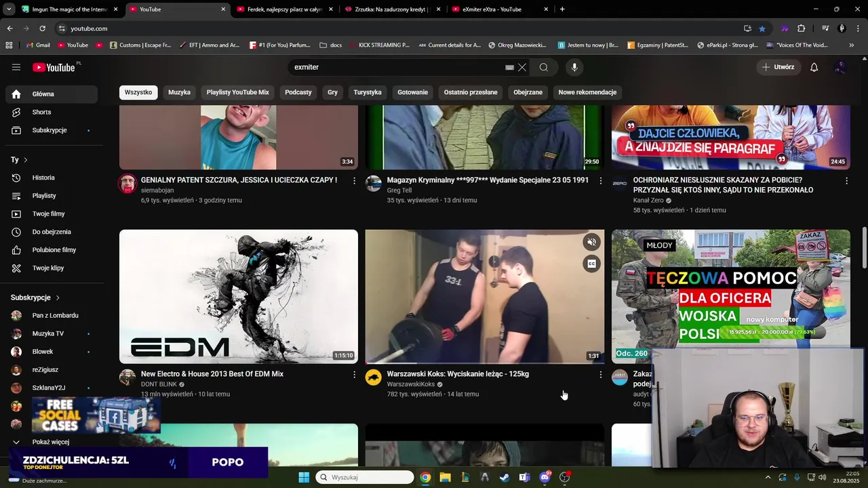Reload the page in the browser
868x488 pixels.
click(x=42, y=28)
